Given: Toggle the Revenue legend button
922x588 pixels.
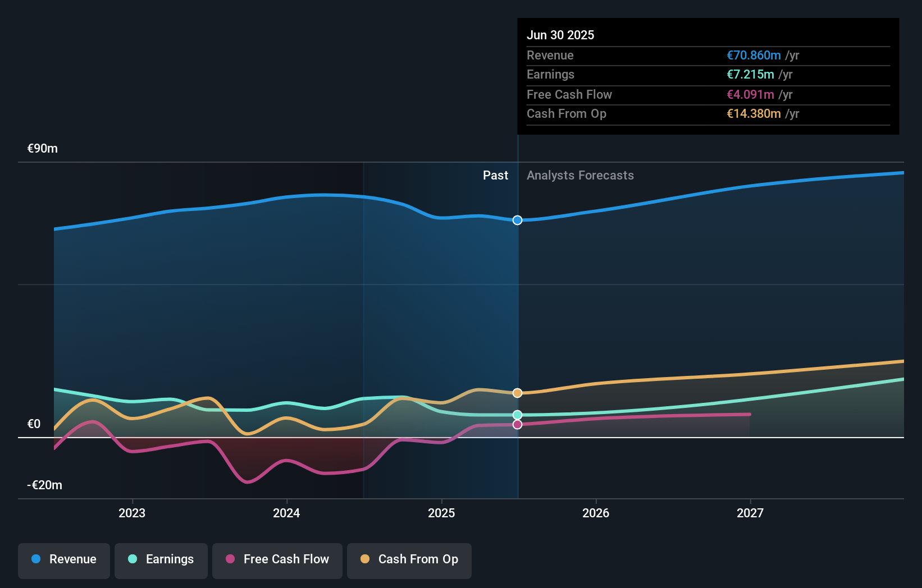Looking at the screenshot, I should tap(64, 560).
